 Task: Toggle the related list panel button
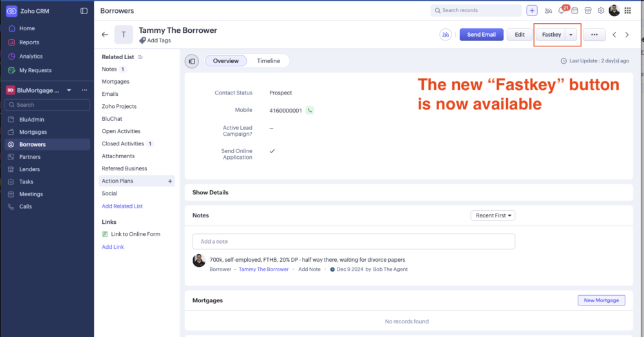[x=192, y=61]
